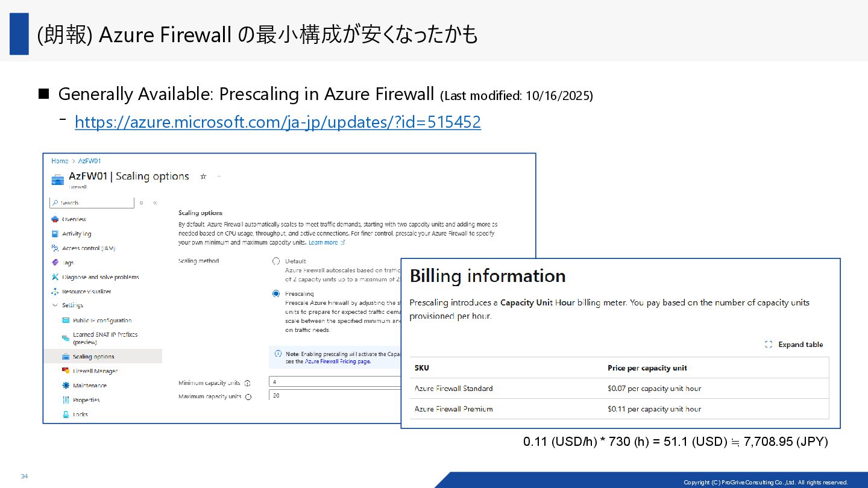
Task: Click the Diagnose and solve problems wrench icon
Action: point(55,277)
